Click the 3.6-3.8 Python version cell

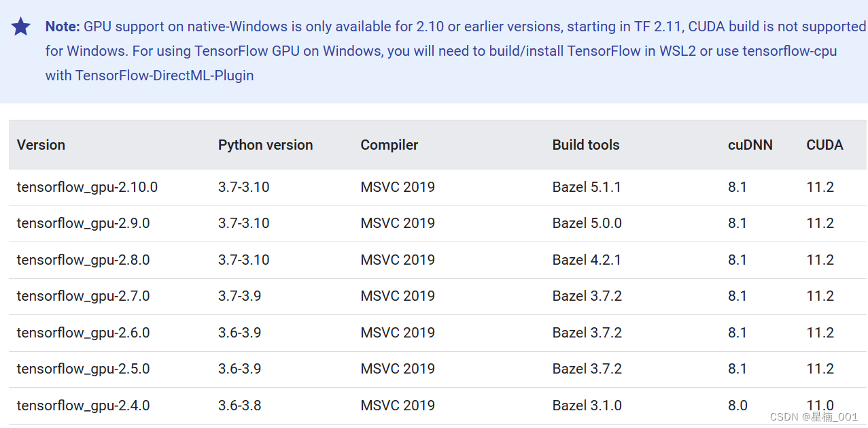coord(239,406)
